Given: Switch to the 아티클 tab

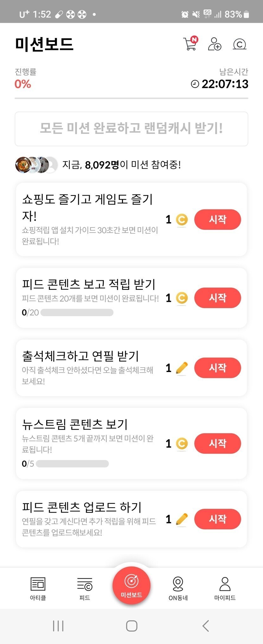Looking at the screenshot, I should coord(38,588).
